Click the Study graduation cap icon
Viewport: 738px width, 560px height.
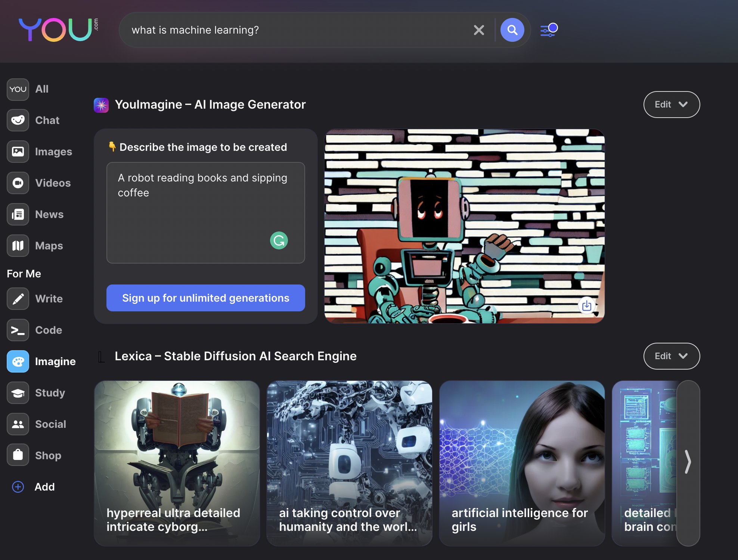[18, 393]
